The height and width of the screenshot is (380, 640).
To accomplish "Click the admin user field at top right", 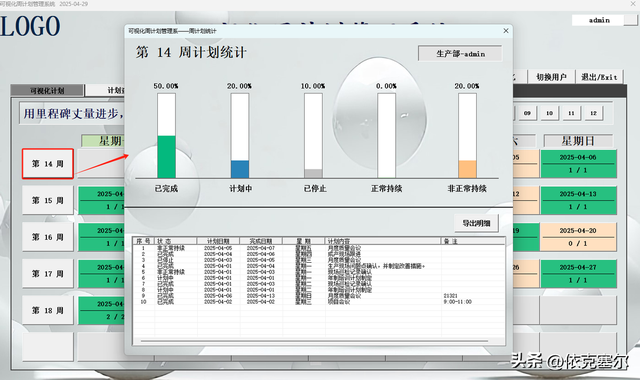I will point(598,20).
